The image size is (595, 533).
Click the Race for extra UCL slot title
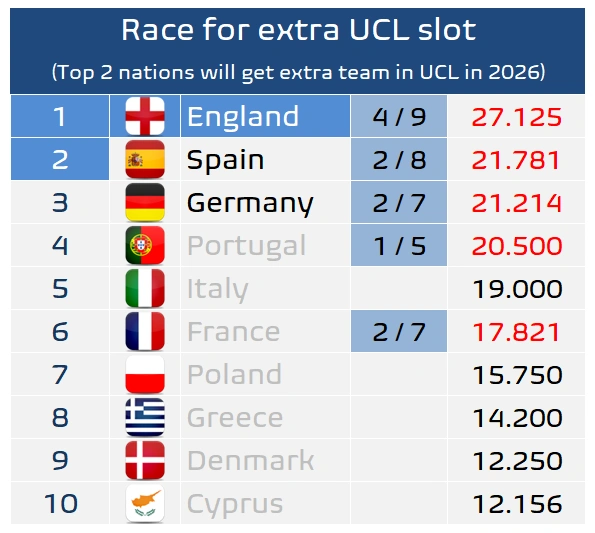click(298, 30)
